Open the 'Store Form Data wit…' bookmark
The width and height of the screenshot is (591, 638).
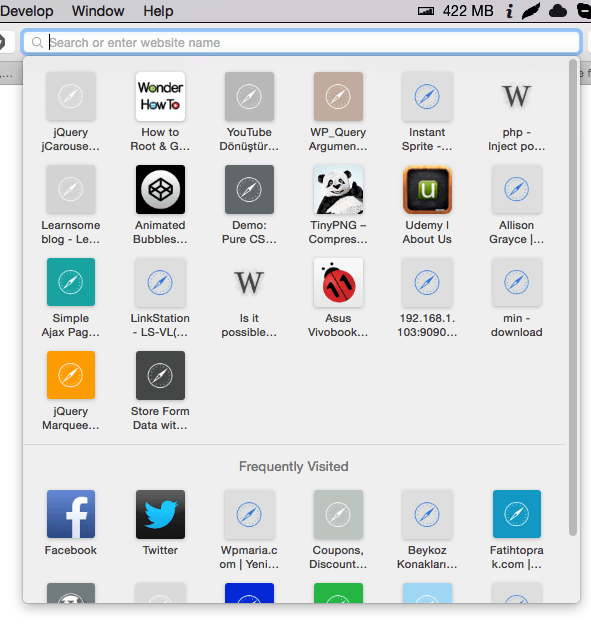(x=160, y=375)
